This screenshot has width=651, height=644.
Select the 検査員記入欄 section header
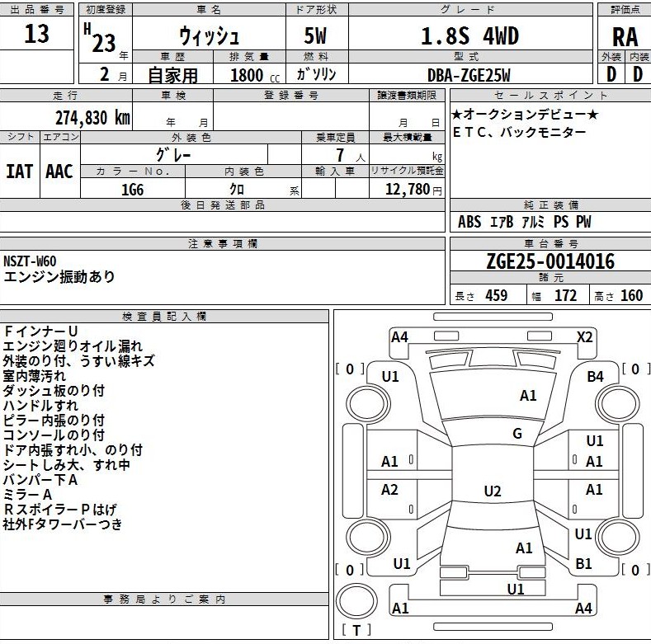coord(164,317)
